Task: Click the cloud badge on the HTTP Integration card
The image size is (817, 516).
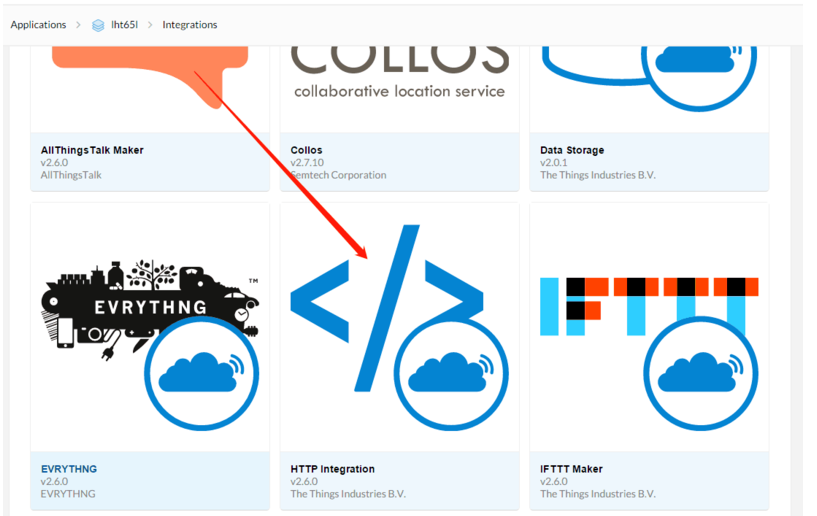Action: pyautogui.click(x=451, y=373)
